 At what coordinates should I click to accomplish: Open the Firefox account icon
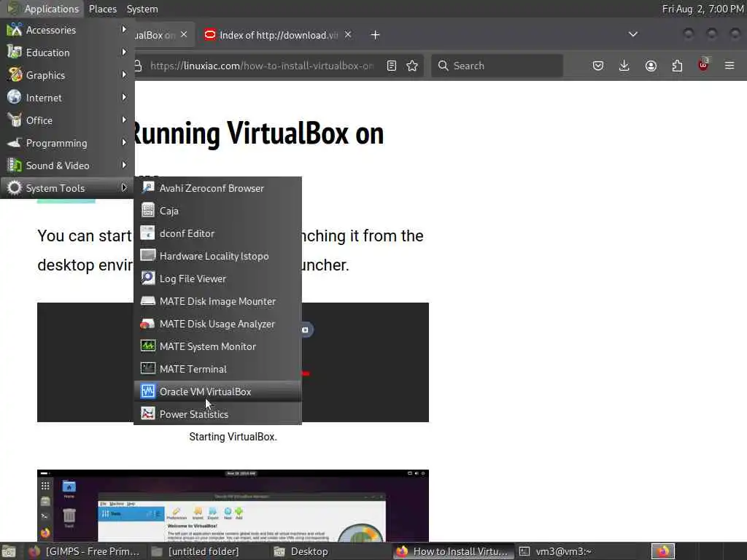(651, 66)
